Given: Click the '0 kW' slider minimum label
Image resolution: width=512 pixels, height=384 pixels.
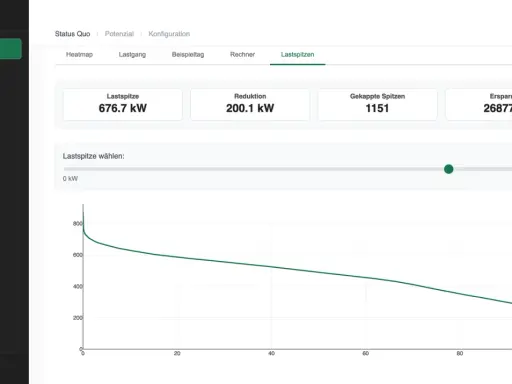Looking at the screenshot, I should coord(70,179).
